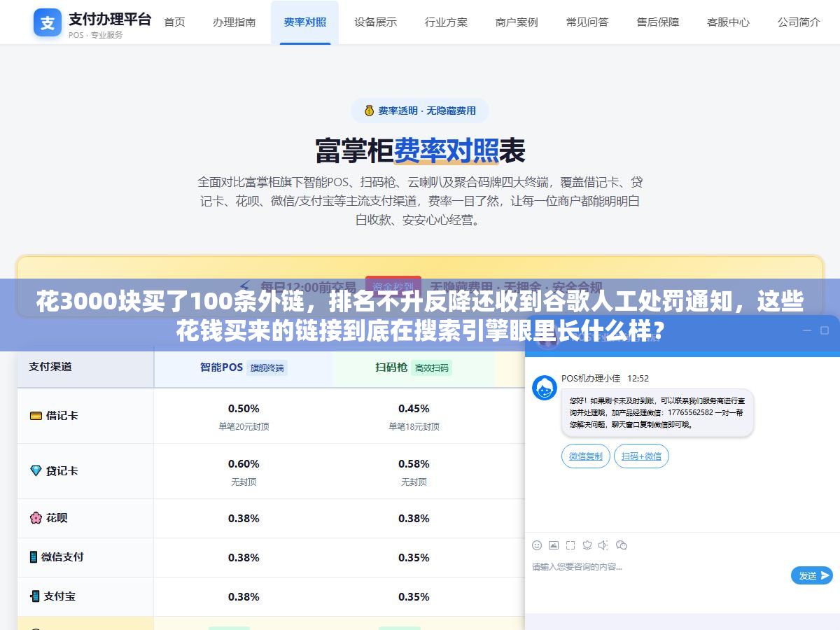
Task: Click the rate service flower icon
Action: (587, 545)
